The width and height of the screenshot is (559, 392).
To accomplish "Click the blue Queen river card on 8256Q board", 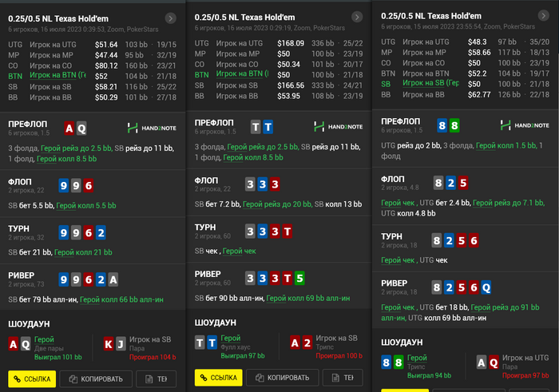I will click(486, 287).
